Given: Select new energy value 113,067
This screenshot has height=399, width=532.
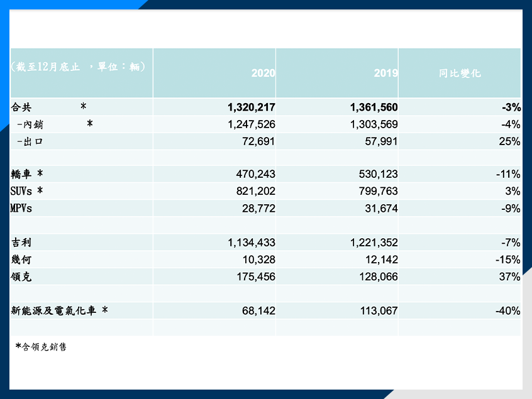Looking at the screenshot, I should (x=379, y=311).
